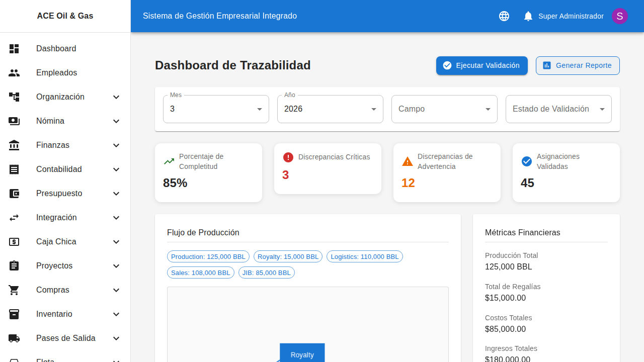Image resolution: width=644 pixels, height=362 pixels.
Task: Click the Inventario inventory icon
Action: pos(14,314)
